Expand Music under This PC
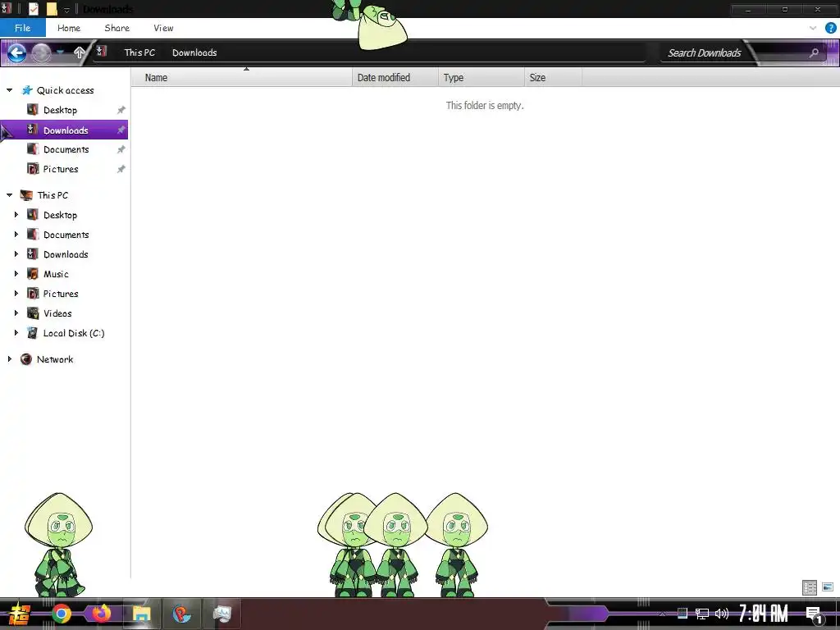The image size is (840, 630). coord(16,274)
